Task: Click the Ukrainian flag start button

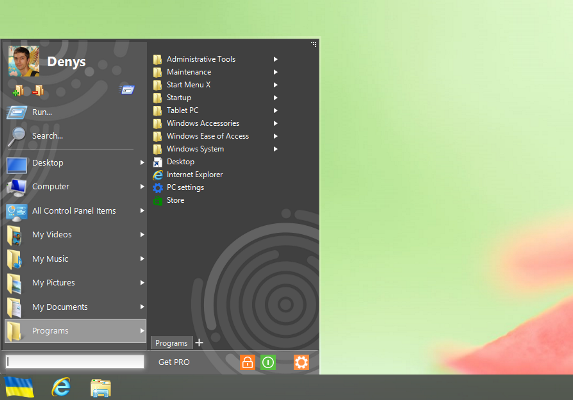Action: click(19, 387)
